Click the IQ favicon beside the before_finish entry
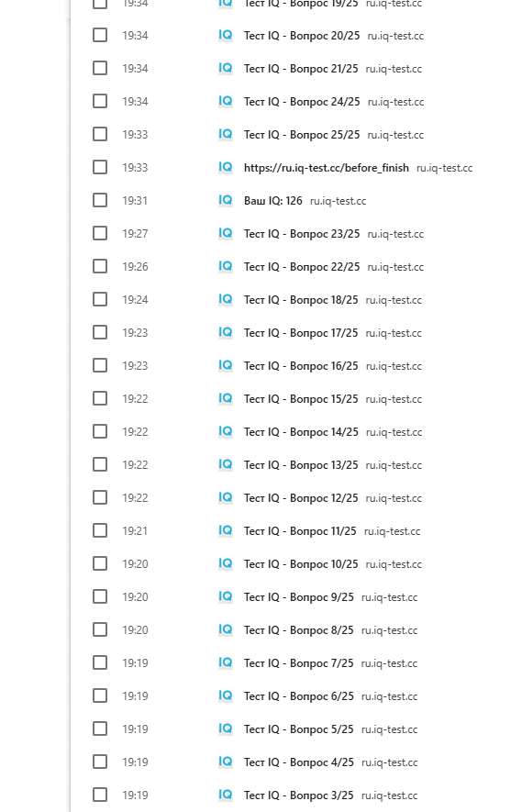 pyautogui.click(x=226, y=167)
